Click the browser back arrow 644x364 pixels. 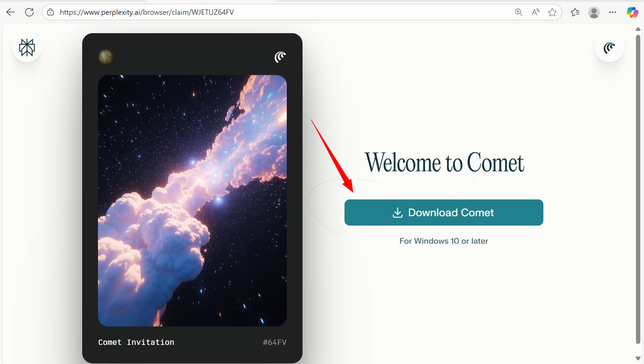click(x=10, y=12)
